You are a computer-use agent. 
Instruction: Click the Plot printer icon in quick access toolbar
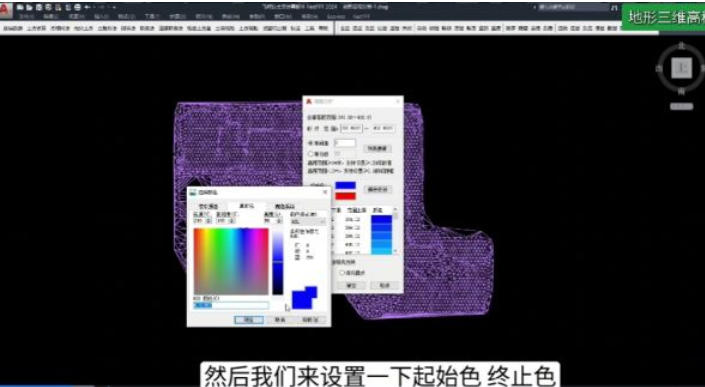pos(77,7)
